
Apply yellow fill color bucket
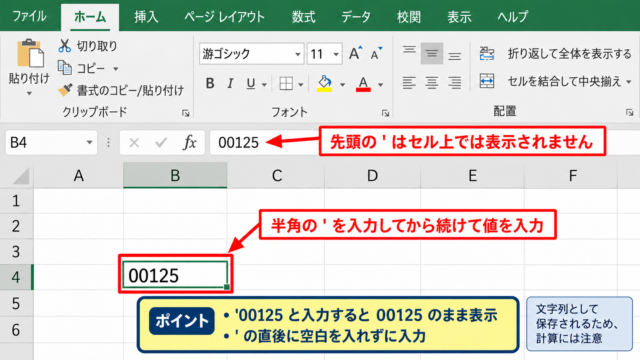[x=324, y=84]
